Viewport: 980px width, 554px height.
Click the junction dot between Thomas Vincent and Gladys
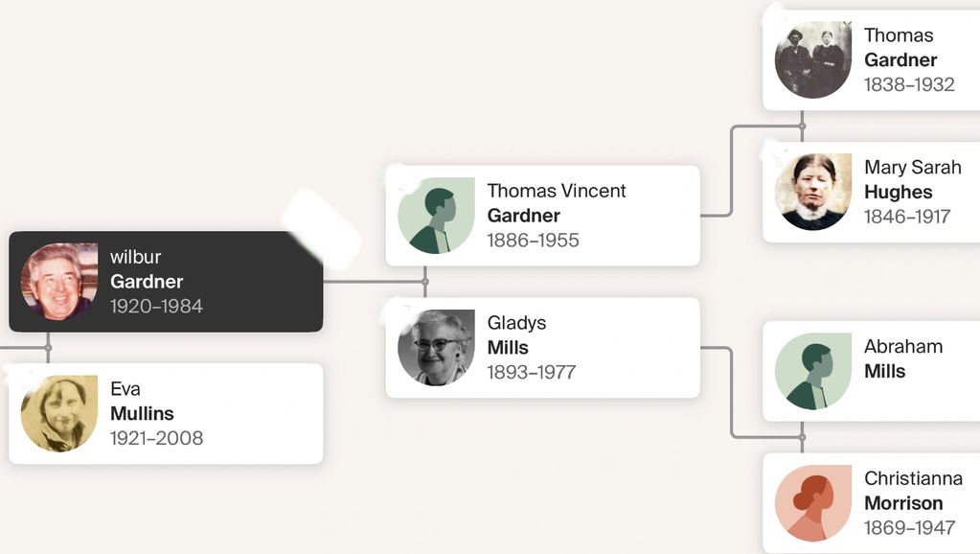(x=425, y=282)
